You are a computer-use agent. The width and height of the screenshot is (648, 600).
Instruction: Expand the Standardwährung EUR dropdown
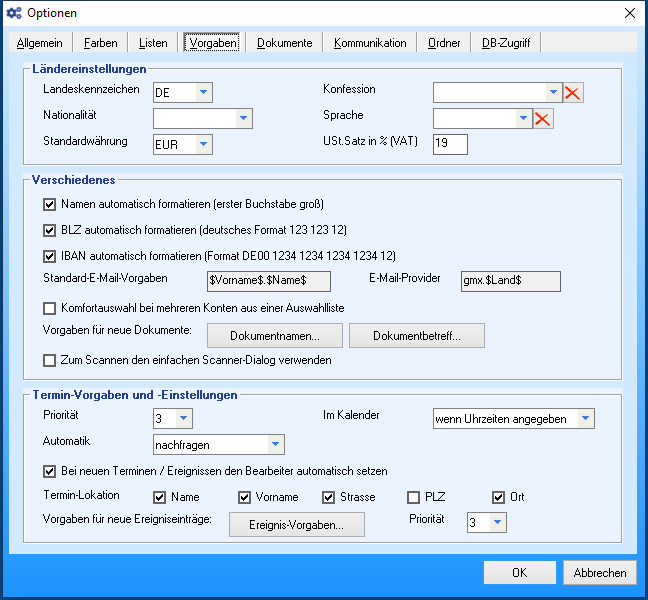(203, 144)
